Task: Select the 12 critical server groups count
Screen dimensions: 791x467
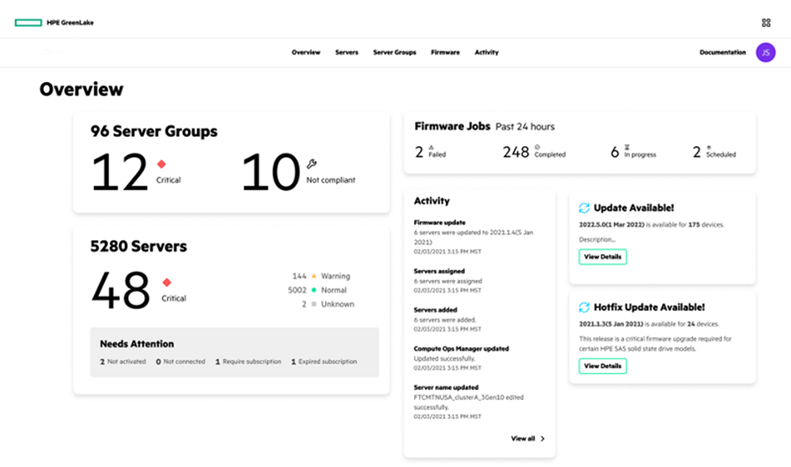Action: (120, 172)
